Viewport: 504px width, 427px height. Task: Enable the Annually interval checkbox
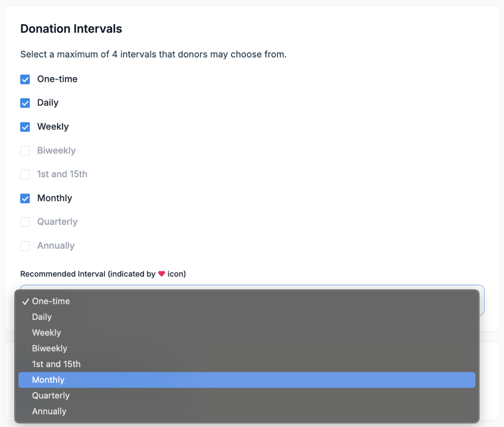25,246
